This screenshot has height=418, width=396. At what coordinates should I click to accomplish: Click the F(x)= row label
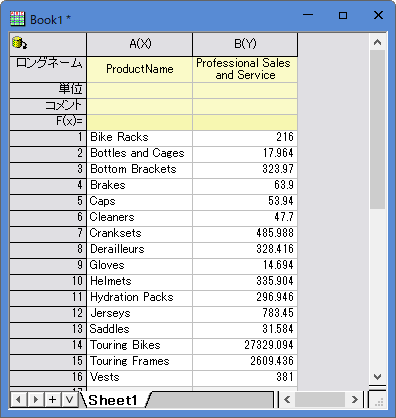click(48, 122)
